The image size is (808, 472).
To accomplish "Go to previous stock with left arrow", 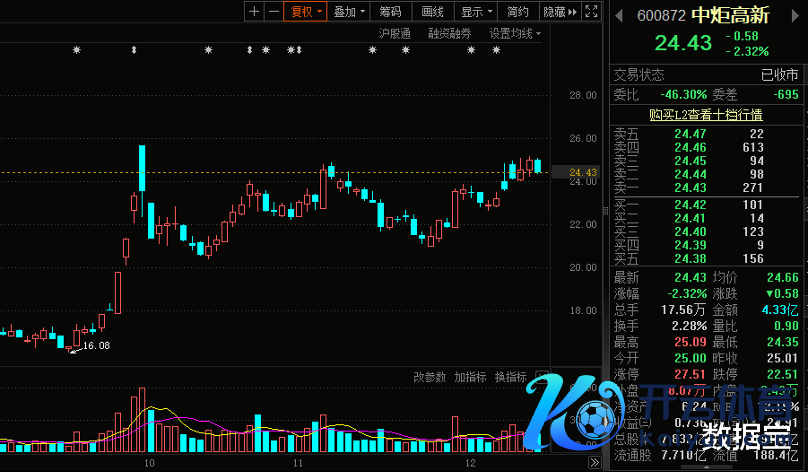I will pos(619,15).
